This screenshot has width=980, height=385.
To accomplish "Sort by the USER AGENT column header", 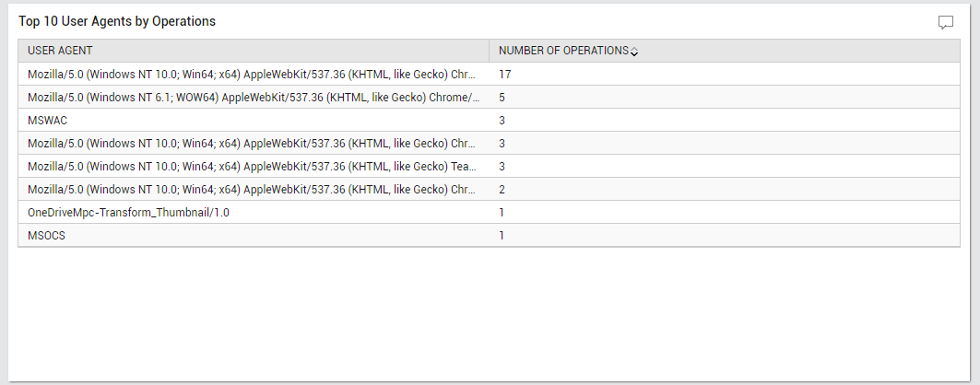I will pyautogui.click(x=60, y=51).
